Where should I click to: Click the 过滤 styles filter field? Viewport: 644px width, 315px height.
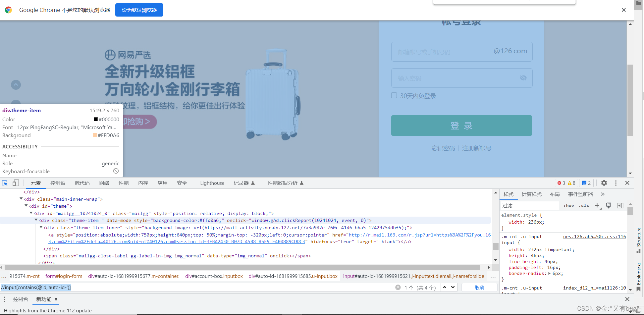530,205
